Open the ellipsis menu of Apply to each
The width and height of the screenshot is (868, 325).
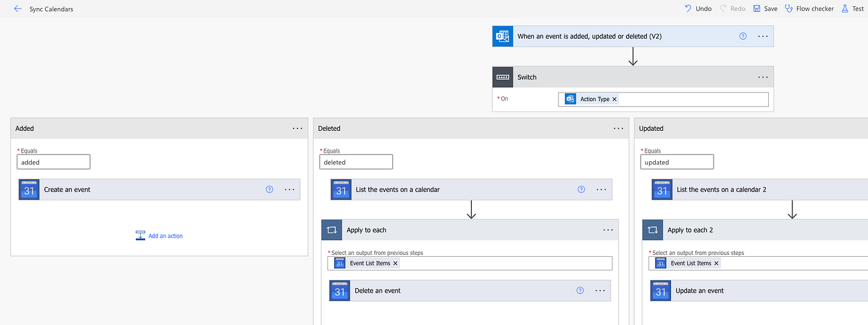[608, 230]
